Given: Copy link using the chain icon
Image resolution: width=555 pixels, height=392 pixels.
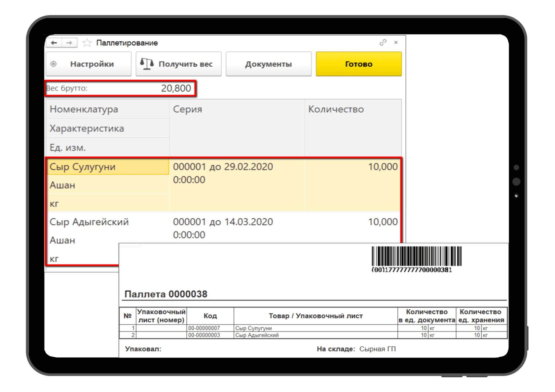Looking at the screenshot, I should pos(383,42).
